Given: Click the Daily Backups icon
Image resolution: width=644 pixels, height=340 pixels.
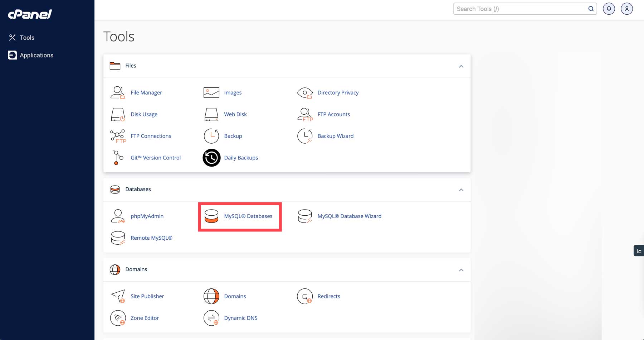Looking at the screenshot, I should coord(211,158).
